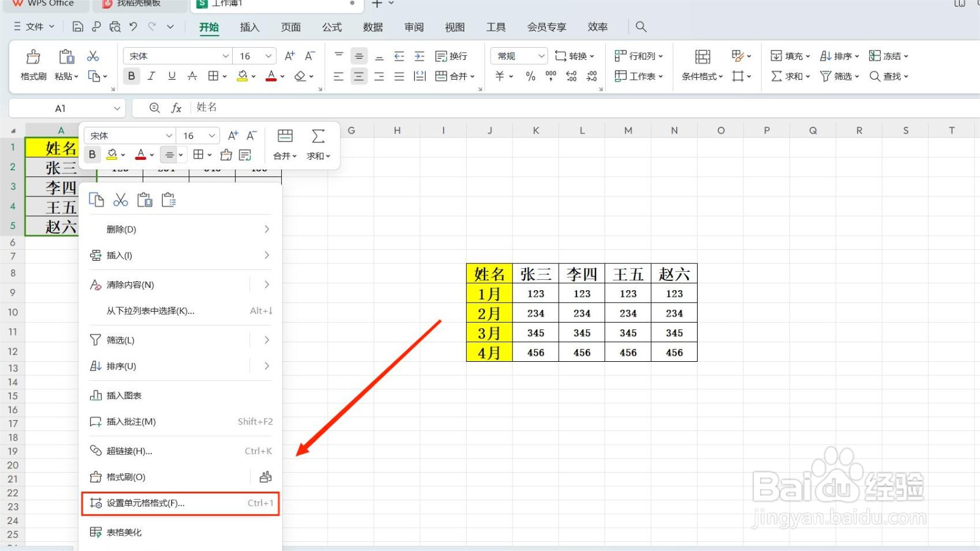Open Freeze Panes 冻结 icon

coord(888,56)
